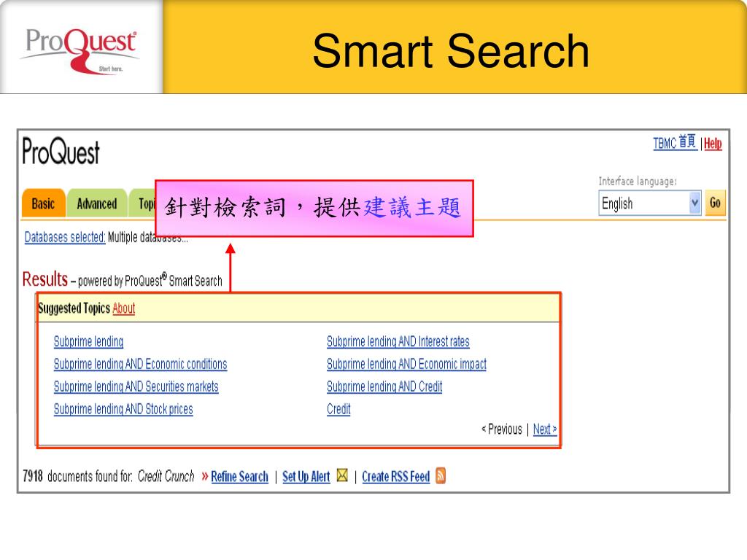
Task: Open the About link beside Suggested Topics
Action: [x=124, y=308]
